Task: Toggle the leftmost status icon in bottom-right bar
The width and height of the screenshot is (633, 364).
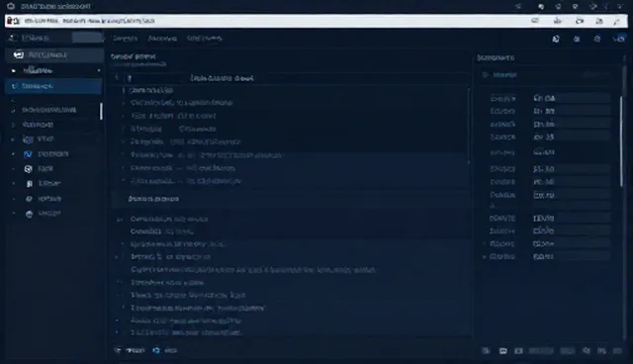Action: tap(486, 351)
